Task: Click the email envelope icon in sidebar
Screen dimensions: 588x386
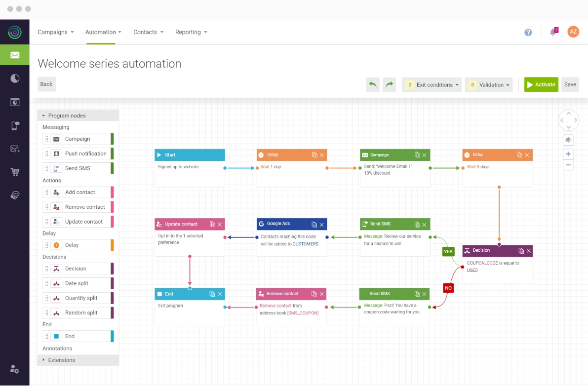Action: (15, 55)
